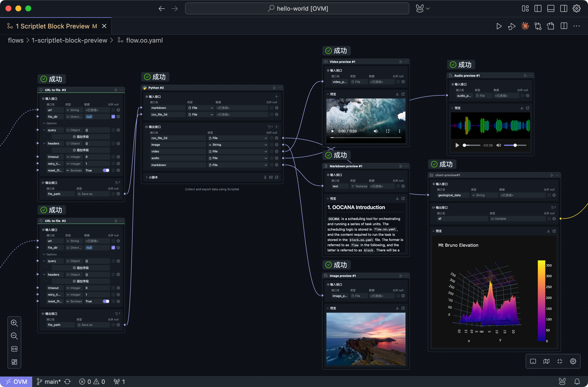Uncheck allow null for file_dir in URL to file #3
Image resolution: width=588 pixels, height=387 pixels.
pos(113,117)
